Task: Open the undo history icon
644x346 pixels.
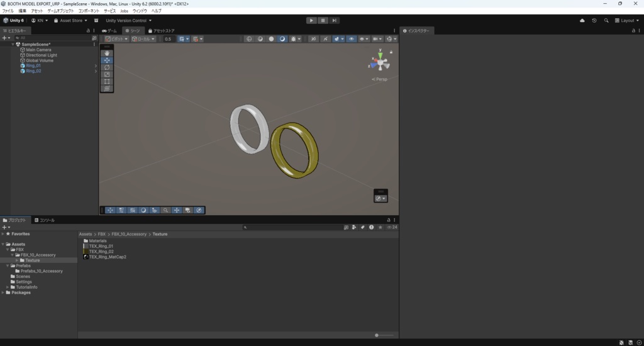Action: point(594,21)
